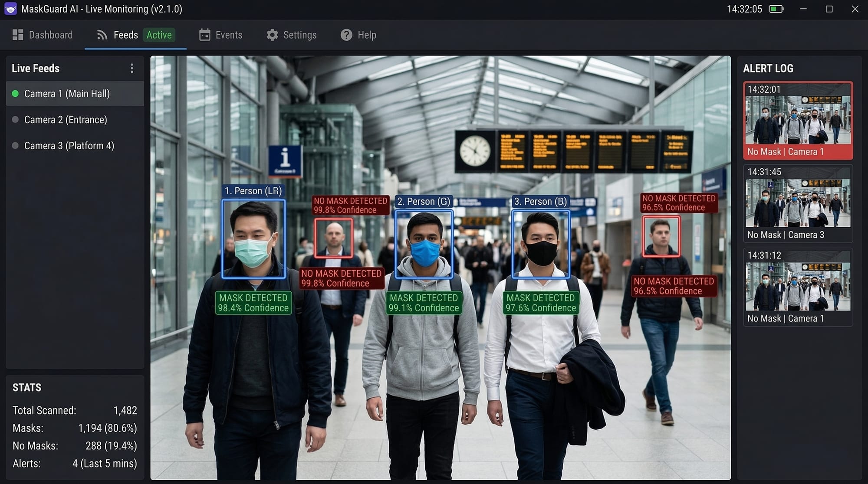Open the Events tab
This screenshot has height=484, width=868.
click(x=229, y=35)
